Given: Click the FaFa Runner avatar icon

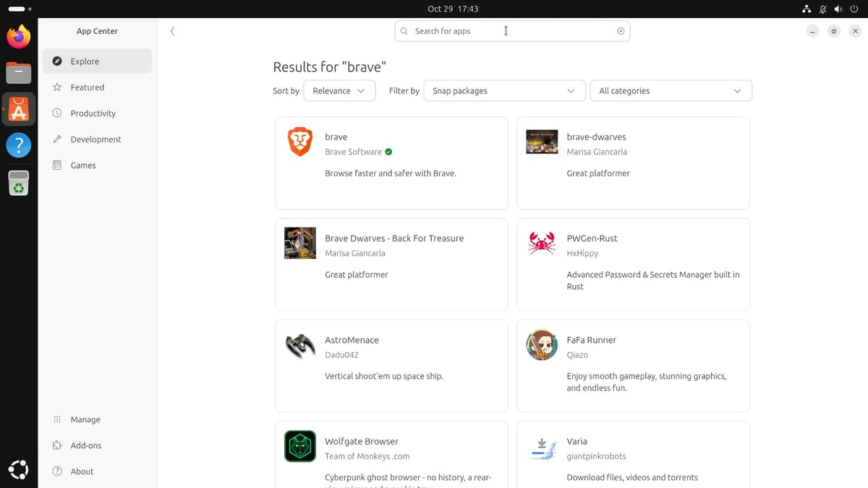Looking at the screenshot, I should tap(542, 345).
